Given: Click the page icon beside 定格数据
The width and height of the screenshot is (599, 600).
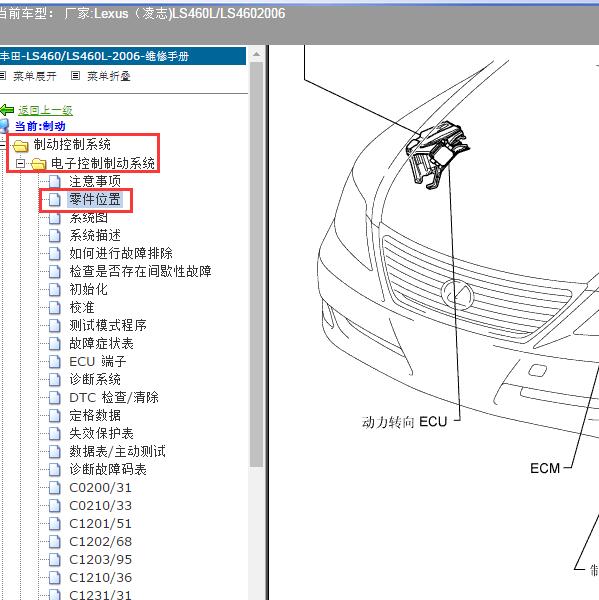Looking at the screenshot, I should (x=55, y=415).
